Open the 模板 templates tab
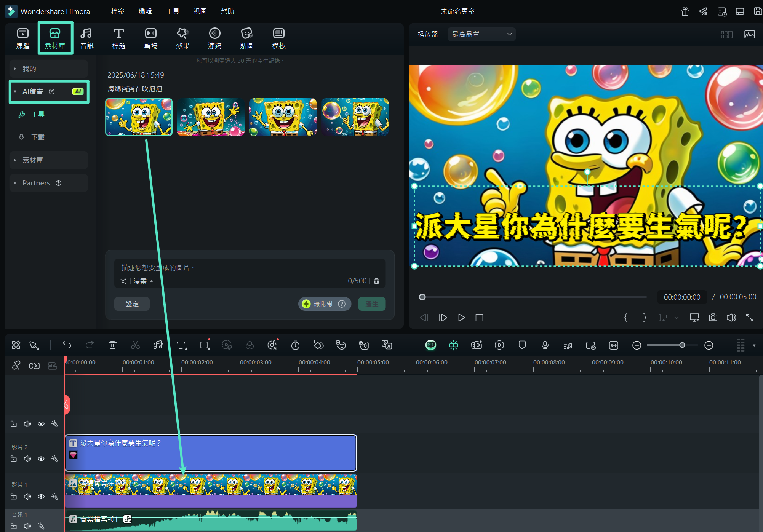The image size is (763, 532). point(279,38)
